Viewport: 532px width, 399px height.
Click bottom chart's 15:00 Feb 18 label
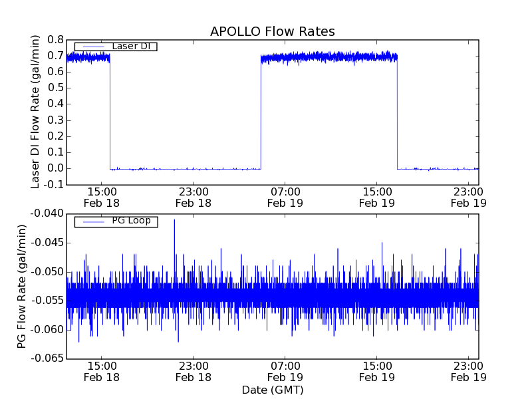tap(102, 372)
